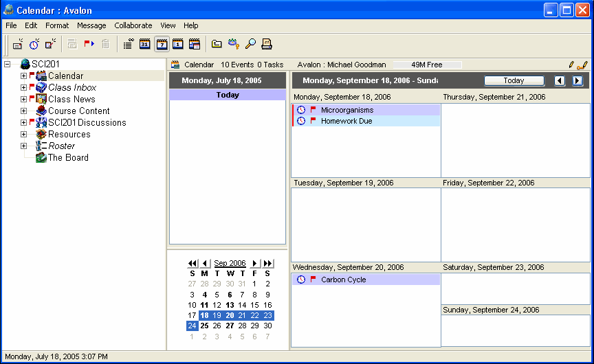
Task: Open the Format menu
Action: (x=57, y=25)
